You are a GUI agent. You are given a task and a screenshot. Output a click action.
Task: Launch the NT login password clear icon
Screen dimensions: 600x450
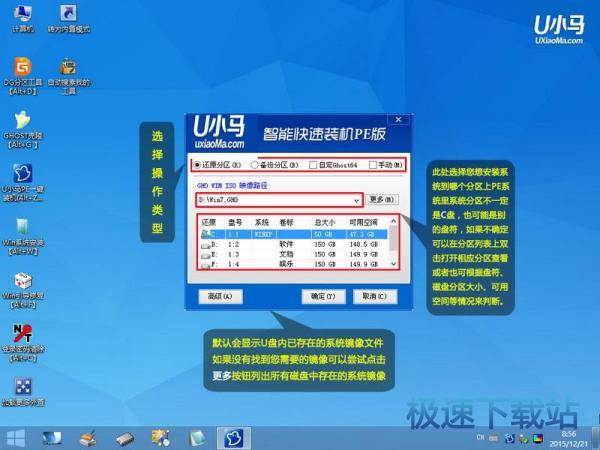tap(23, 343)
